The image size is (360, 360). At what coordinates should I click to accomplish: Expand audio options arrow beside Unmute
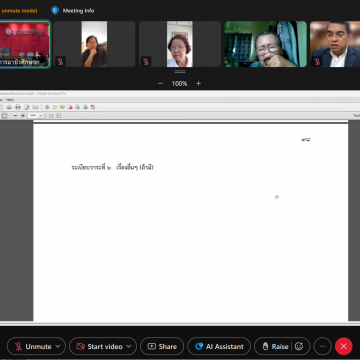58,346
